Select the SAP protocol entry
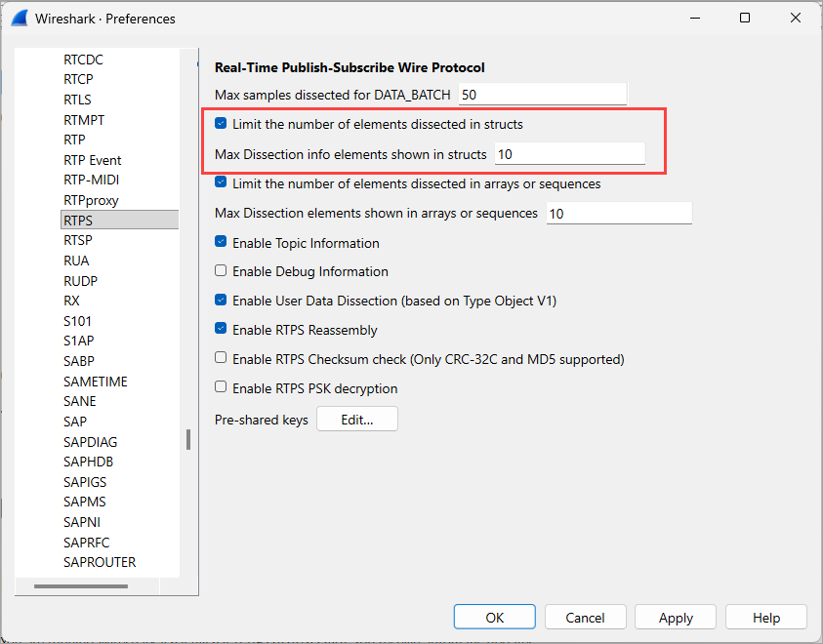This screenshot has height=644, width=823. (x=75, y=422)
